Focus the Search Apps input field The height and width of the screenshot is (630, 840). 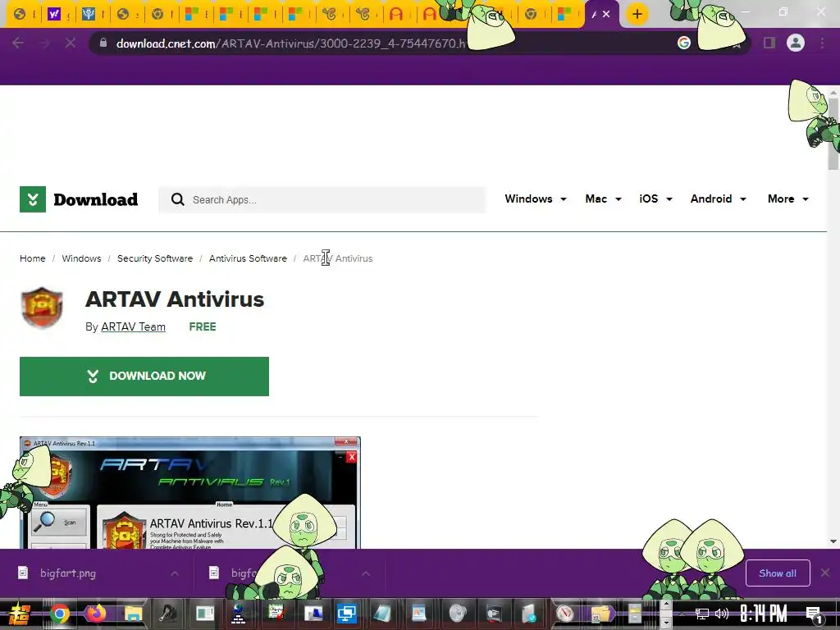tap(322, 200)
